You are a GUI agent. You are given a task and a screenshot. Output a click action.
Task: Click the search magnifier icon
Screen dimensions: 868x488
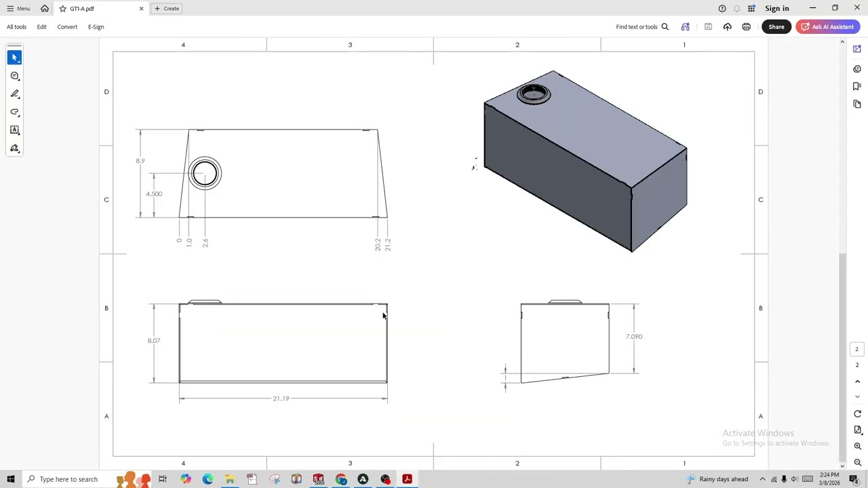point(665,26)
